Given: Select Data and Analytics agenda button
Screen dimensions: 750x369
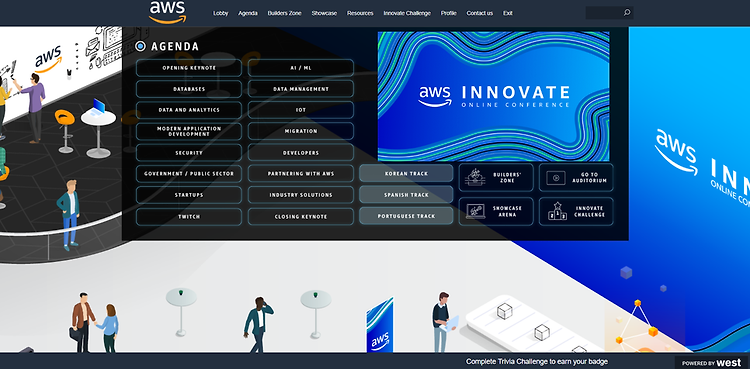Looking at the screenshot, I should (189, 110).
